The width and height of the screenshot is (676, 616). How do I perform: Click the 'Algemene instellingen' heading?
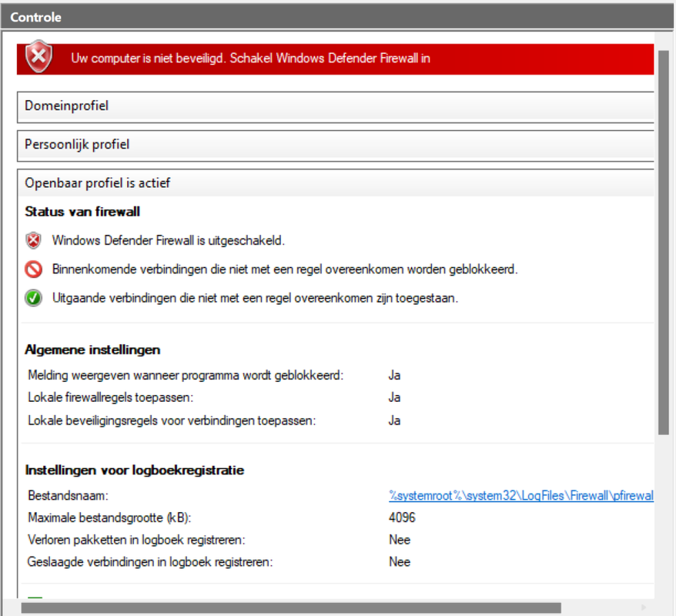pyautogui.click(x=92, y=350)
